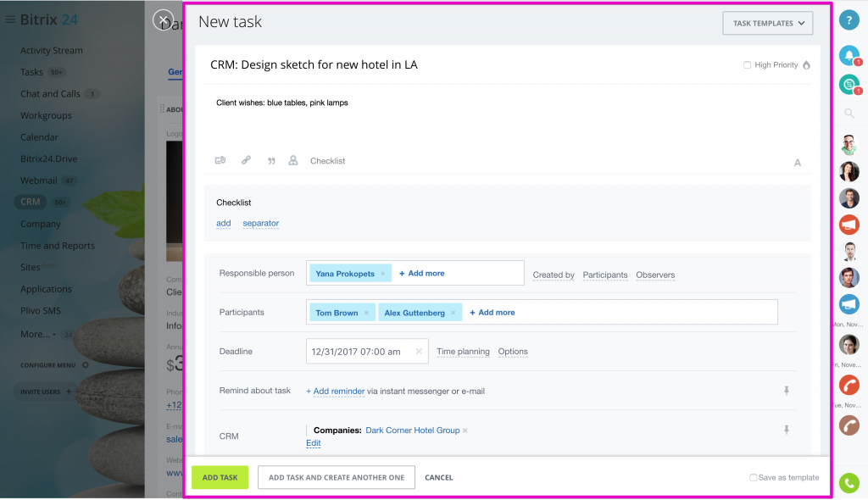Click Edit under CRM companies
This screenshot has height=500, width=868.
pos(314,443)
